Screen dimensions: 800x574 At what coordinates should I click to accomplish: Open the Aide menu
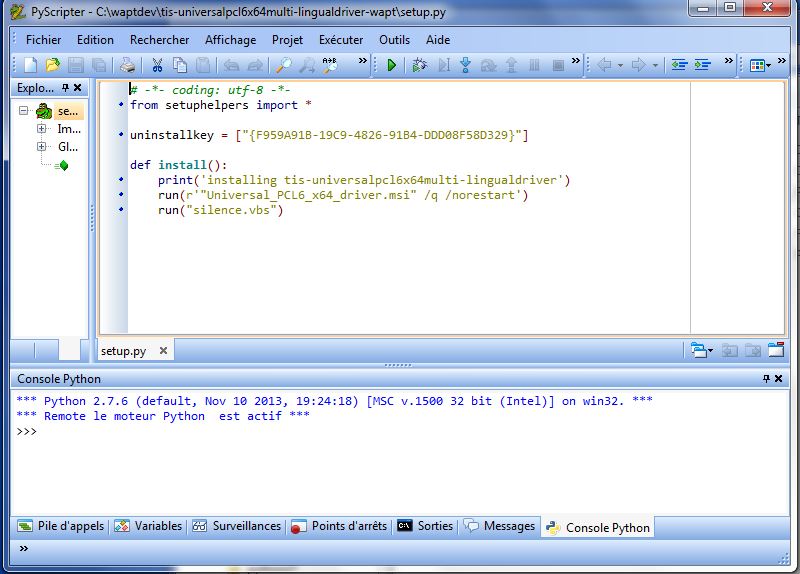438,40
